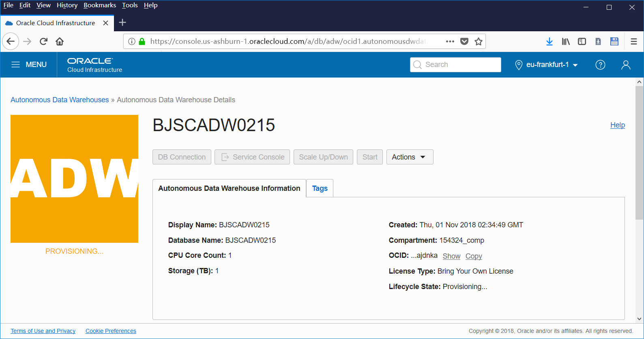Click the scrollbar up arrow
Screen dimensions: 644x339
coord(640,82)
